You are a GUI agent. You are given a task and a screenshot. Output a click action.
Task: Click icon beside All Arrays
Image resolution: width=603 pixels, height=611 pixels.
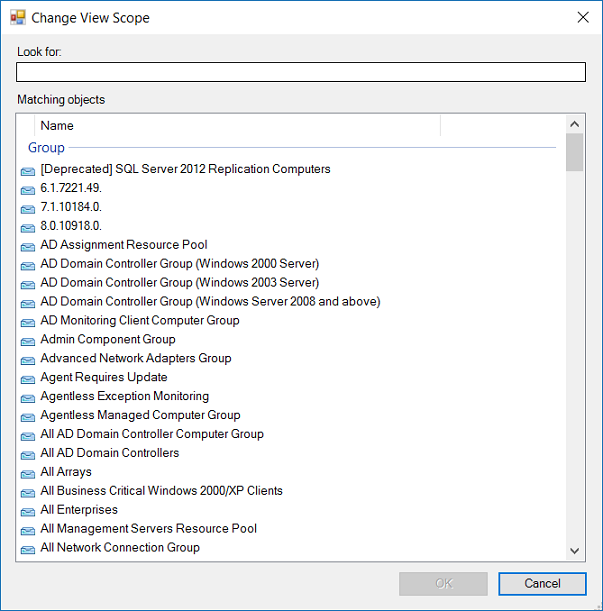point(28,474)
